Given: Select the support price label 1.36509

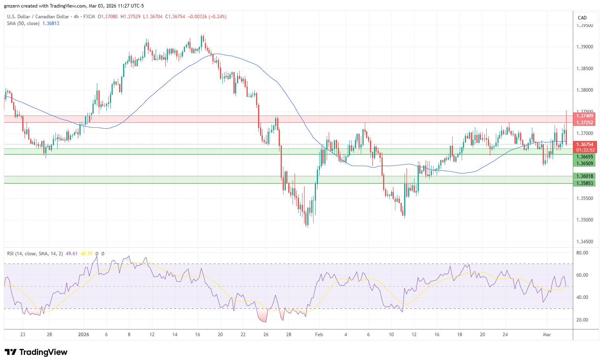Looking at the screenshot, I should 585,164.
